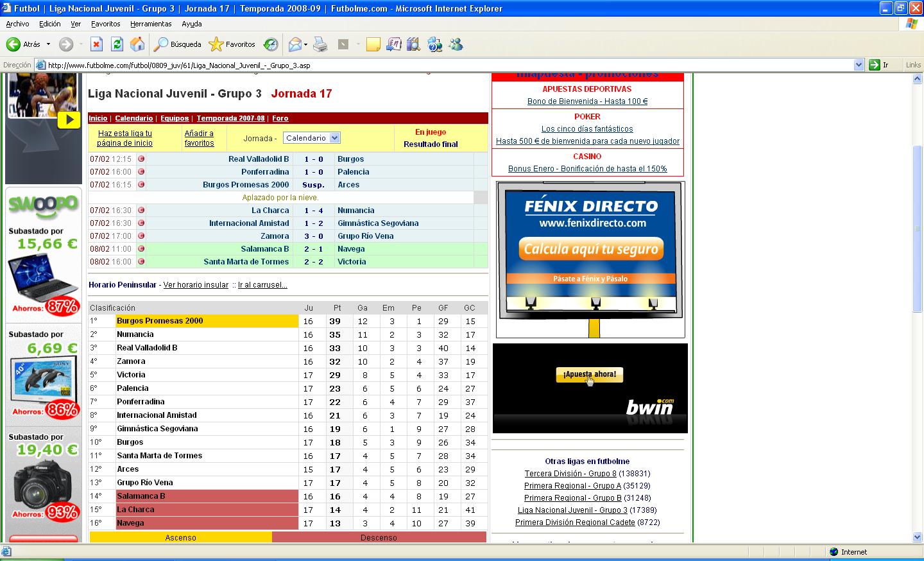Open 'Primera Regional - Grupo A' link
This screenshot has width=924, height=561.
pos(572,486)
